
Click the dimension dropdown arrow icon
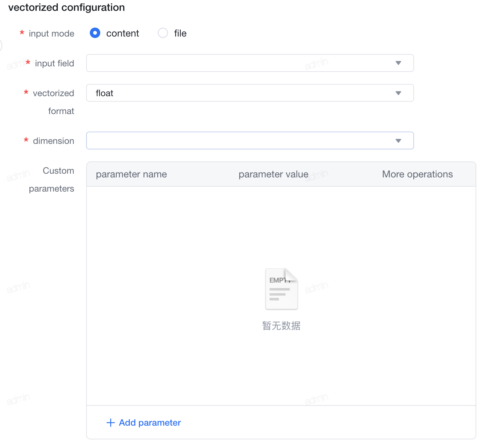398,141
